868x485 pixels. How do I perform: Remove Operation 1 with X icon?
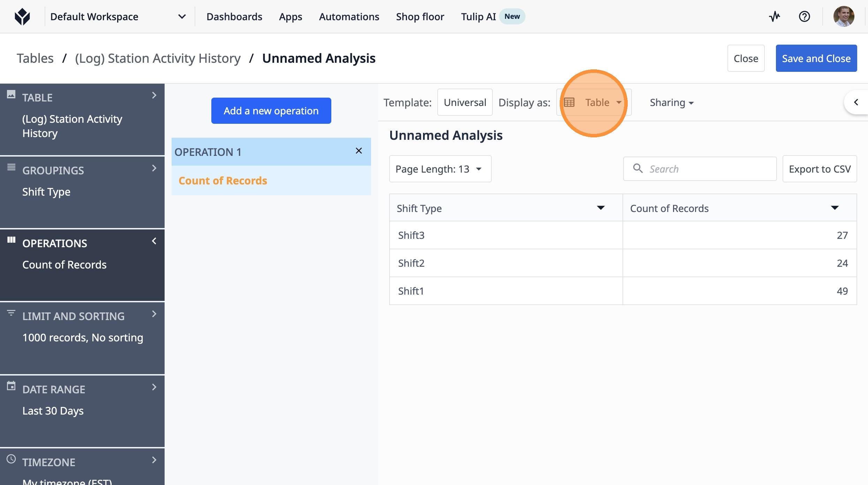(358, 151)
